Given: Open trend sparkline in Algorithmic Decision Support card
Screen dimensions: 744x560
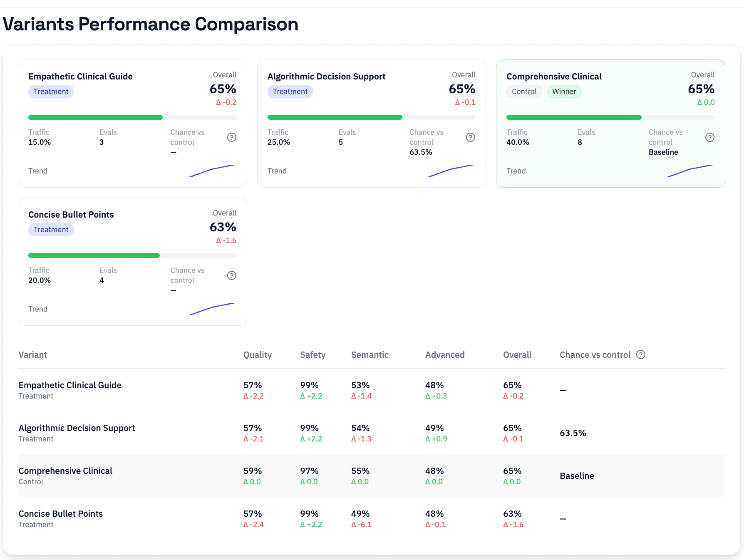Looking at the screenshot, I should point(451,171).
